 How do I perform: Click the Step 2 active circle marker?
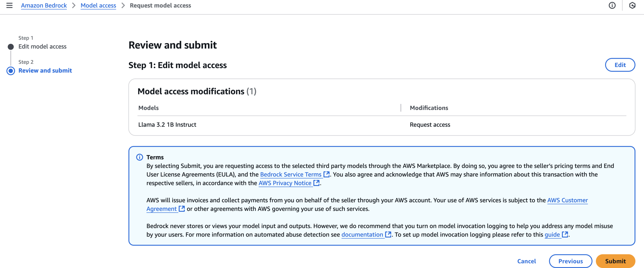(x=11, y=71)
